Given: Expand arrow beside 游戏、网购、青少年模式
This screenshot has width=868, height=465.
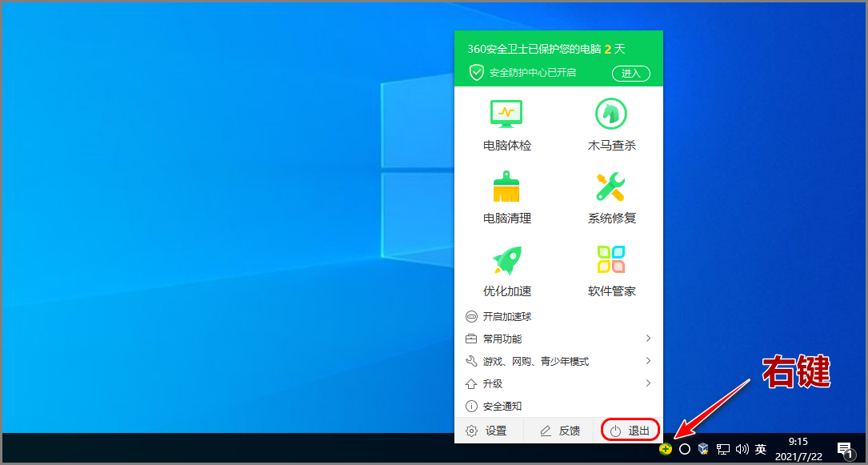Looking at the screenshot, I should [648, 361].
